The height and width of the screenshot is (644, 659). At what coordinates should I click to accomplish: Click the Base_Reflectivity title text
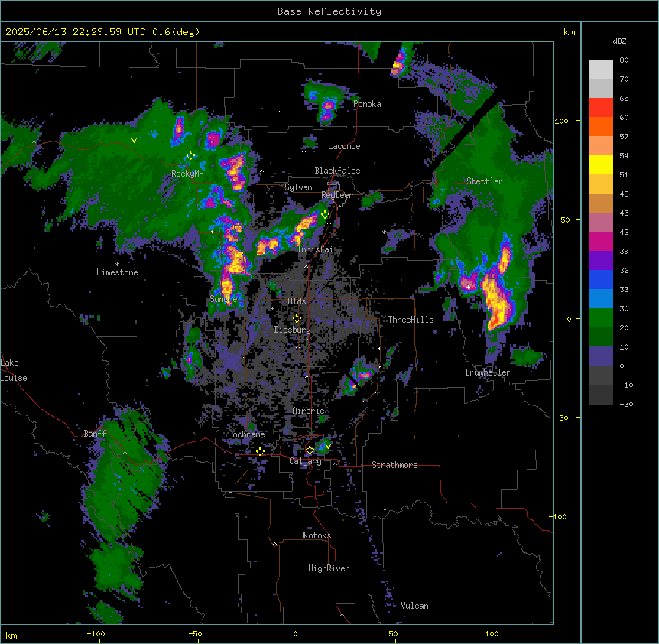329,11
